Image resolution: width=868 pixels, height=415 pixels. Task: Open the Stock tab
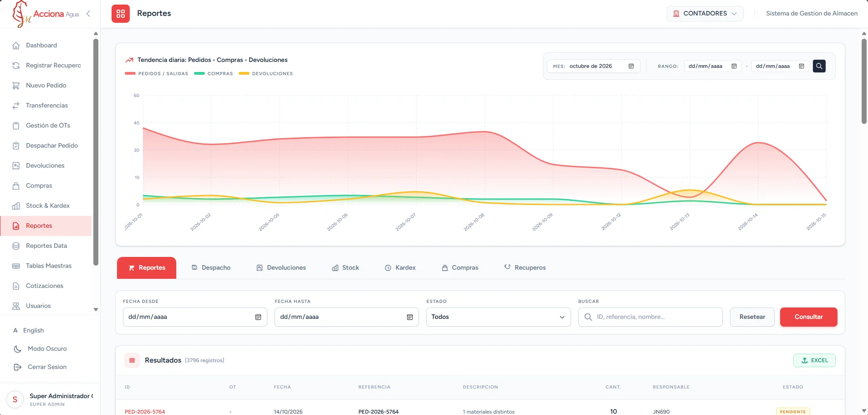pyautogui.click(x=346, y=268)
